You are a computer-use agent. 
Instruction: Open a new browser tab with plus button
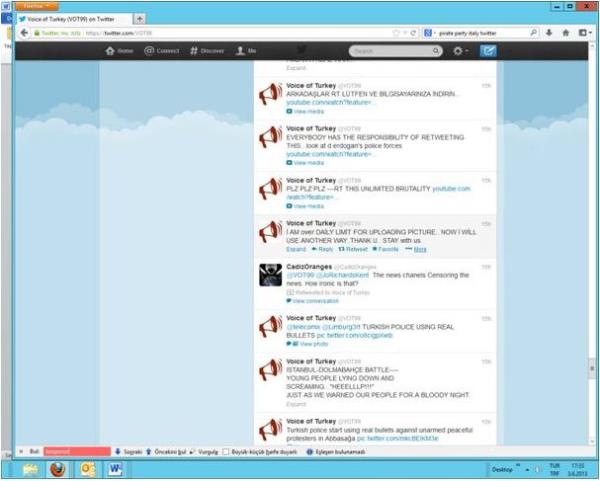(139, 19)
